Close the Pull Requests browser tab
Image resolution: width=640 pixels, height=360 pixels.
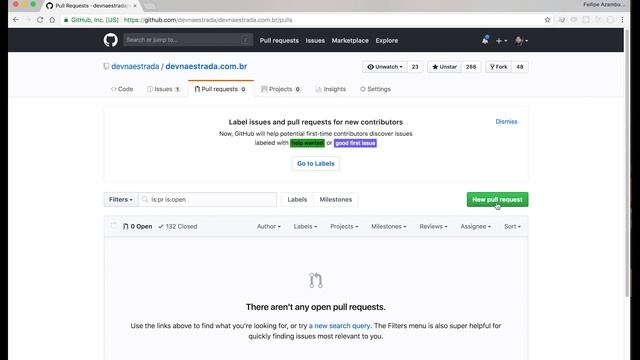coord(135,6)
